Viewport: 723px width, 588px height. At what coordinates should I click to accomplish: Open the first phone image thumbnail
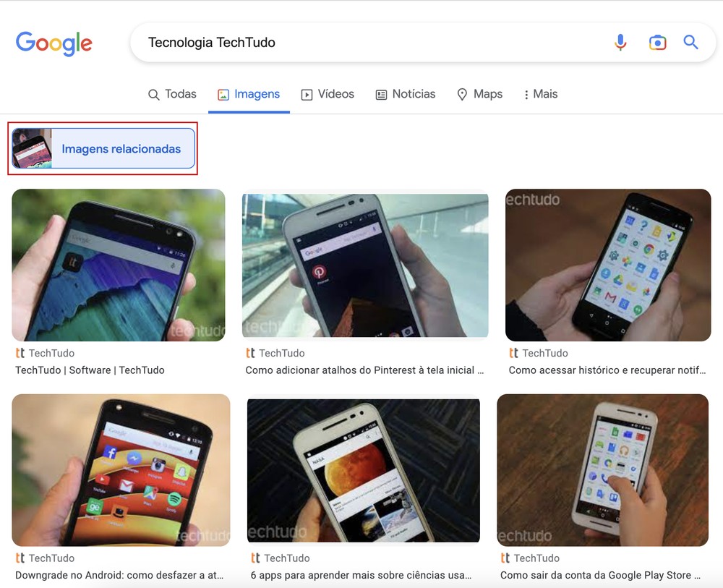point(118,265)
